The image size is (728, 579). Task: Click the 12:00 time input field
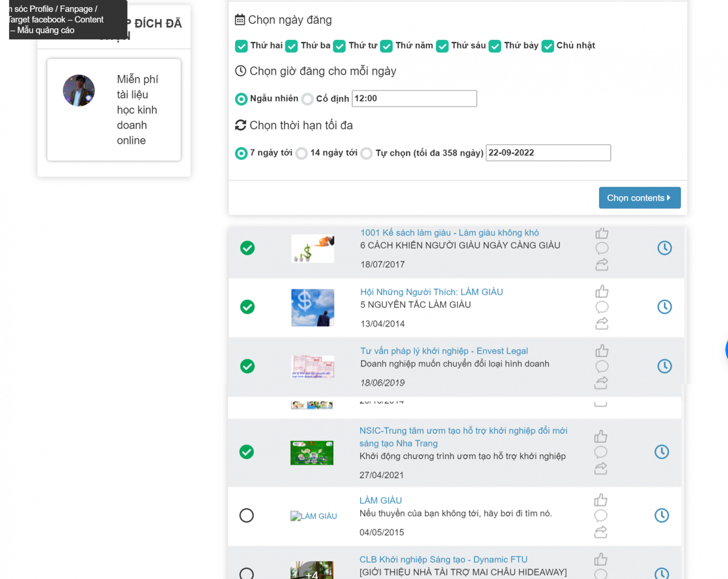(414, 99)
